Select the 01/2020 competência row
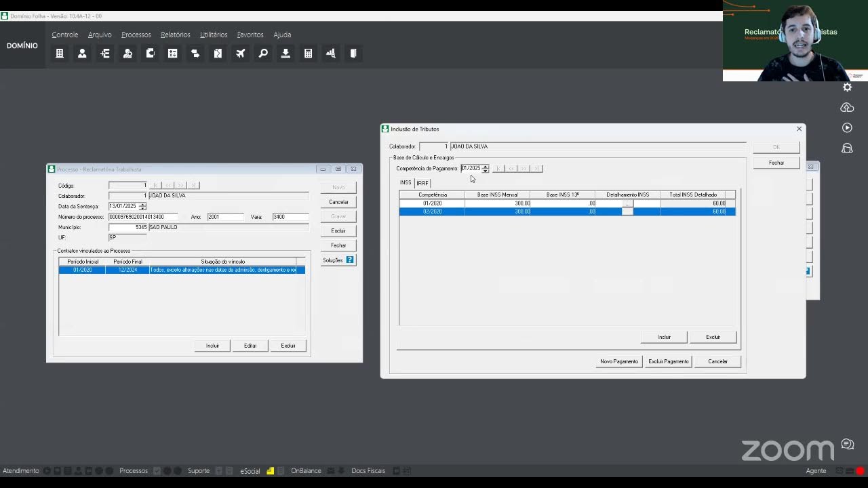This screenshot has width=868, height=488. click(567, 203)
